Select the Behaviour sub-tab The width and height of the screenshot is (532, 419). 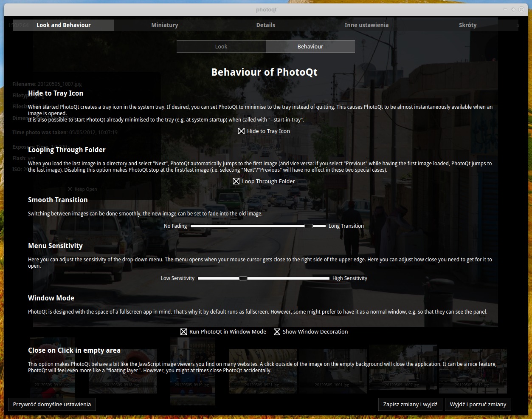coord(310,47)
